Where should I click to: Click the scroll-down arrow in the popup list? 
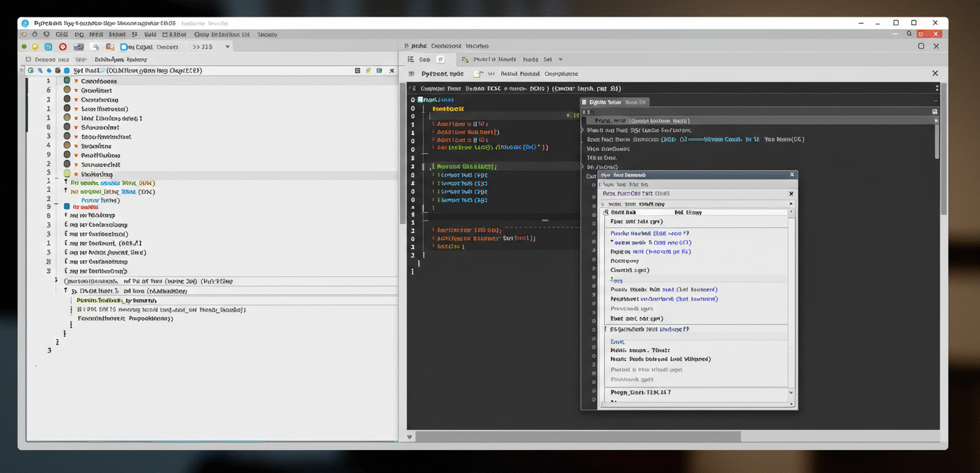click(x=791, y=393)
